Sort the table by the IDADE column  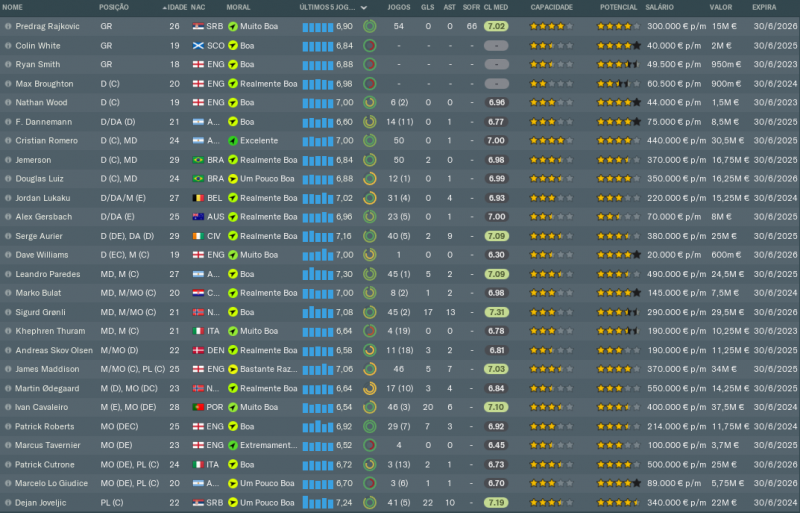[176, 7]
